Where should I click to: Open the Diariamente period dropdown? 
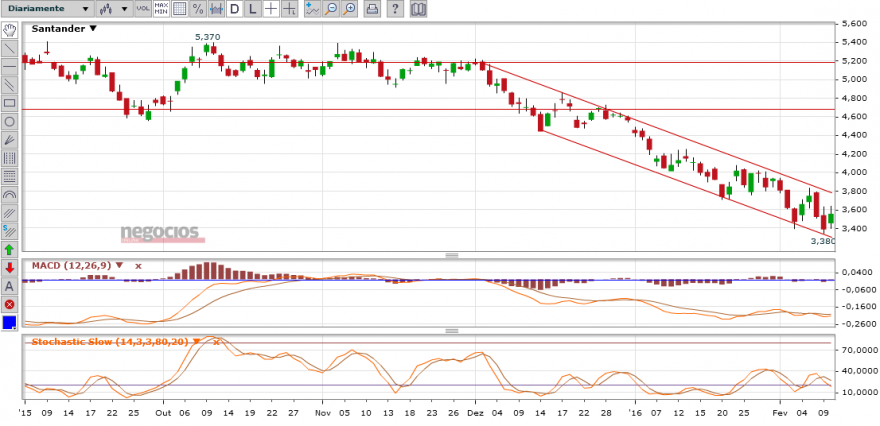point(47,8)
